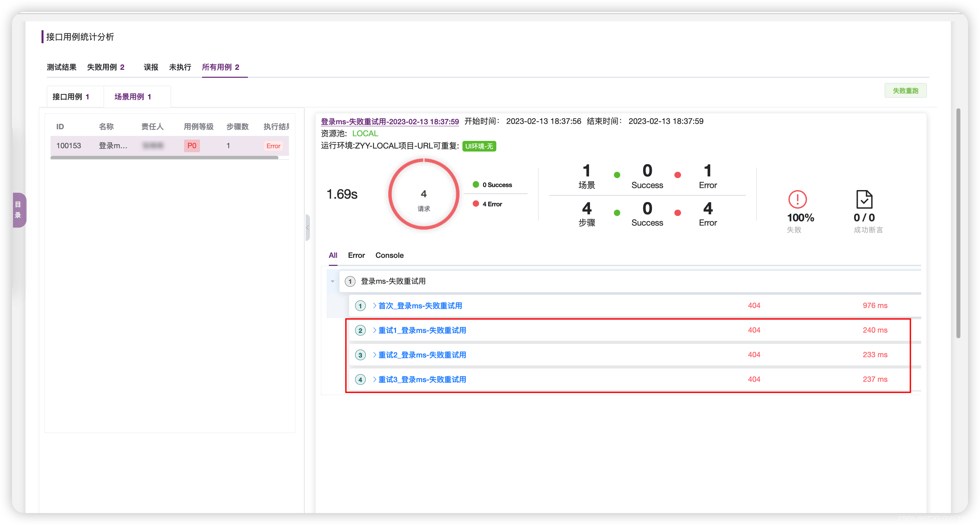Open the Console results tab
The image size is (980, 525).
click(389, 255)
